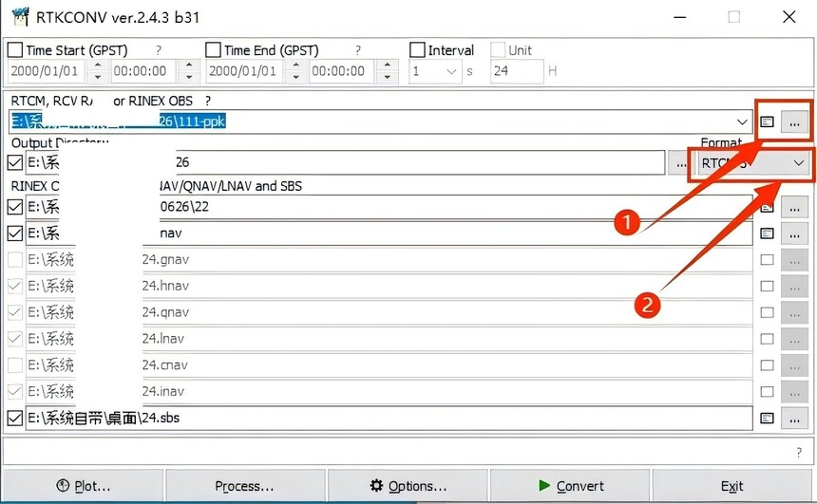Viewport: 817px width, 504px height.
Task: Increase the Time End date with up arrow
Action: (296, 65)
